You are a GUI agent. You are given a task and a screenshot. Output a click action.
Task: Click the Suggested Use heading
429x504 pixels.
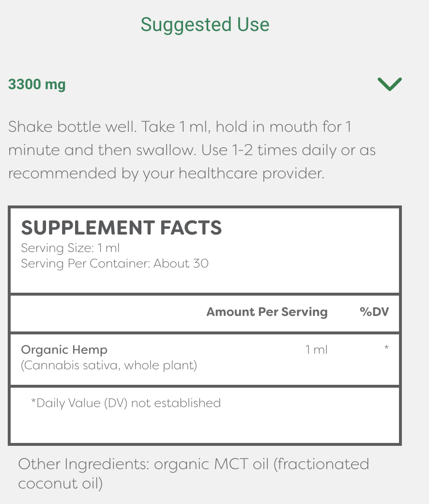[205, 25]
